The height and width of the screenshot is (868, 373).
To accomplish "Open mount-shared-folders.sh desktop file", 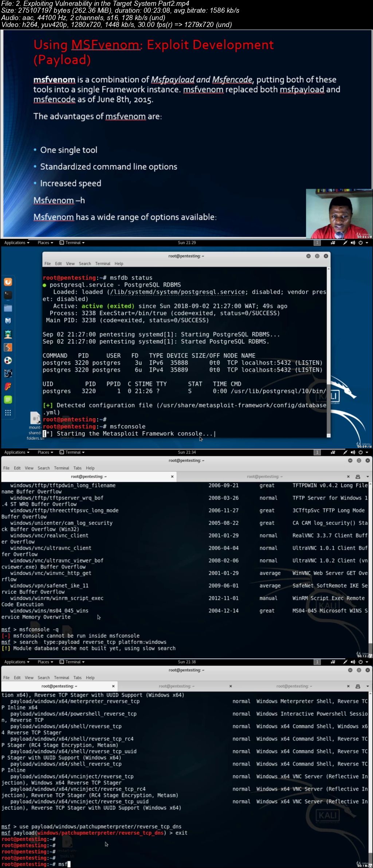I will coord(35,426).
